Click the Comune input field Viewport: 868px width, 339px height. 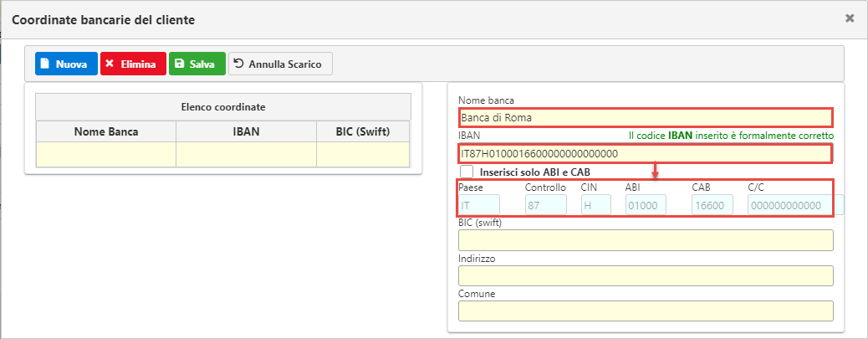click(x=646, y=311)
